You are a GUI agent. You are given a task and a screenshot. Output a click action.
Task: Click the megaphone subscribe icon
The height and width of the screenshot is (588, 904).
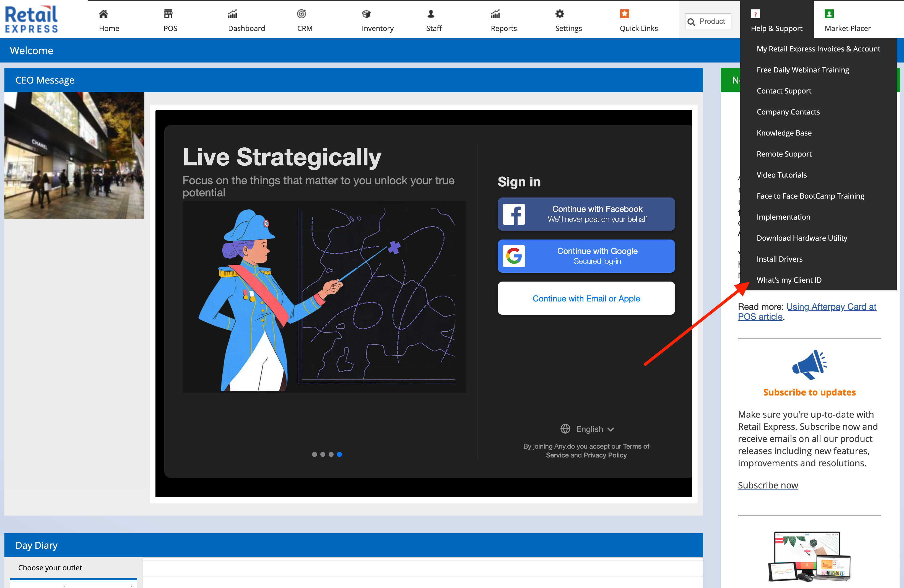coord(809,365)
